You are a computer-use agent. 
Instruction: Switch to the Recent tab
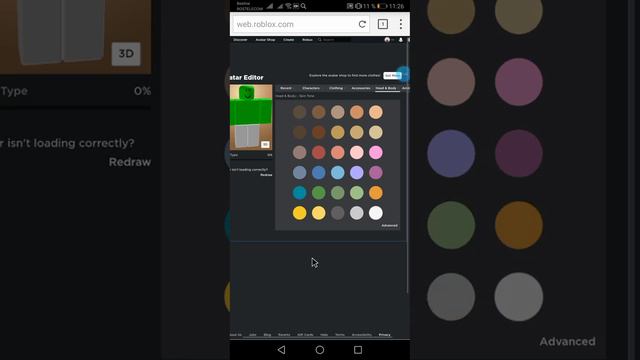point(286,88)
